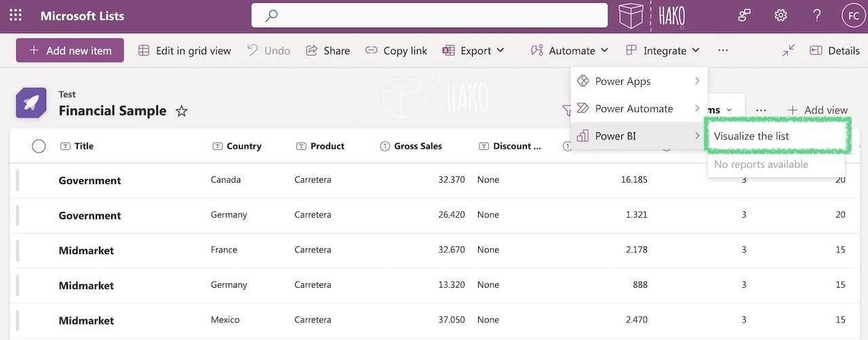Click the Add new item button
The image size is (868, 340).
70,50
